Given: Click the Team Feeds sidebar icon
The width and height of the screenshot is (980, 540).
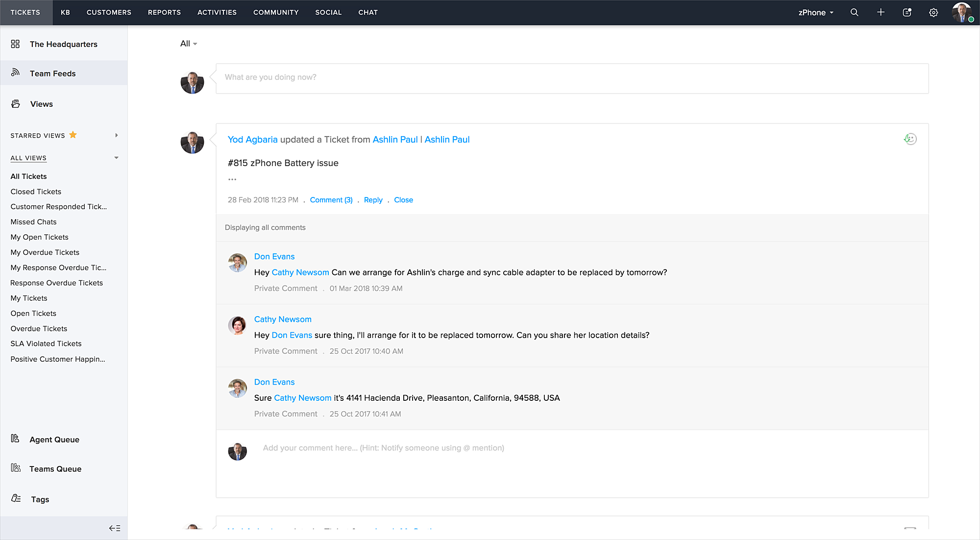Looking at the screenshot, I should (x=16, y=73).
